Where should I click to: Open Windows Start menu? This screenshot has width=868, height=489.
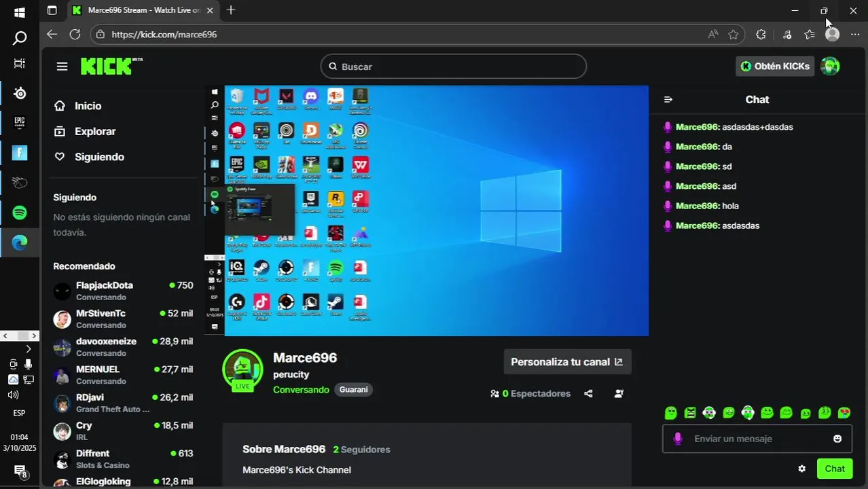pyautogui.click(x=20, y=12)
